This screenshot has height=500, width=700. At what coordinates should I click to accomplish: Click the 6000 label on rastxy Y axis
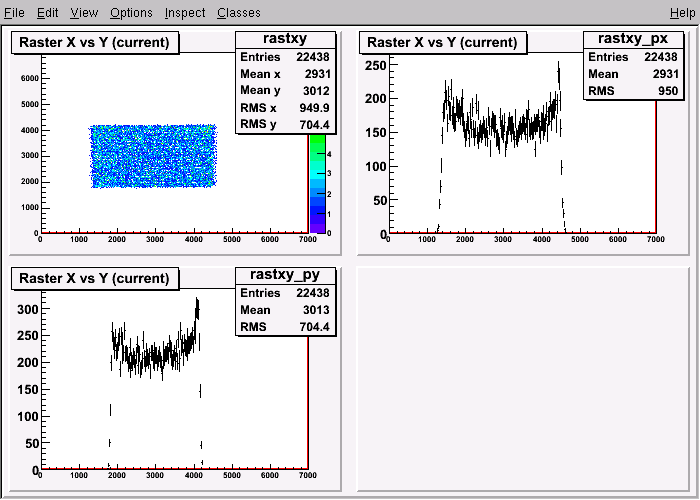click(x=29, y=79)
